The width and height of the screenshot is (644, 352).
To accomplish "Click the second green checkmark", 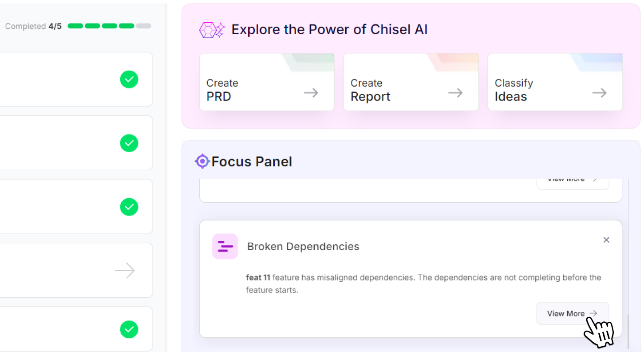I will click(129, 143).
